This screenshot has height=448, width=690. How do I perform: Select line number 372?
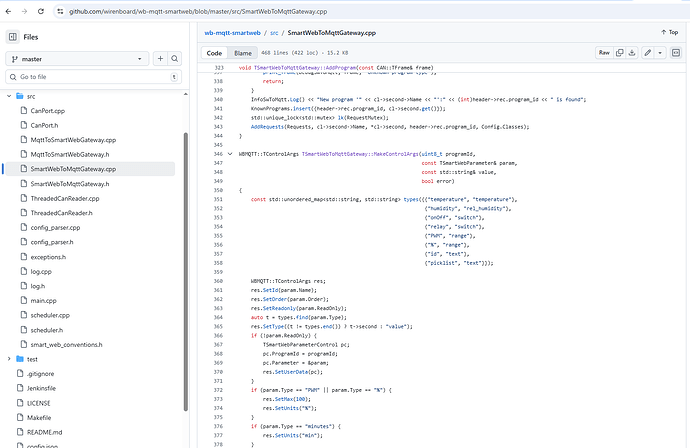coord(218,390)
